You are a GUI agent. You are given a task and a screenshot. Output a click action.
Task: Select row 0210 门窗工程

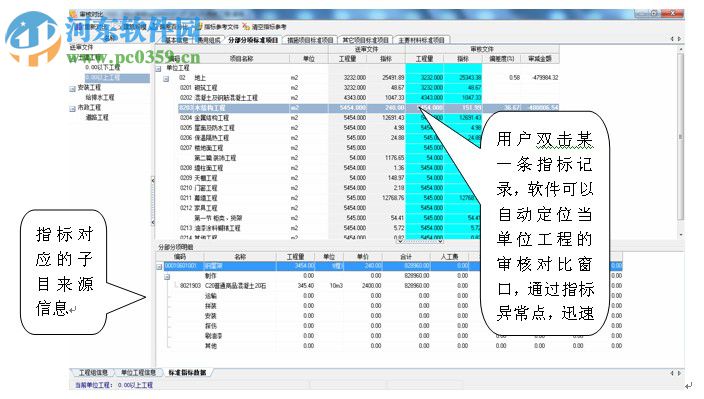[x=368, y=188]
